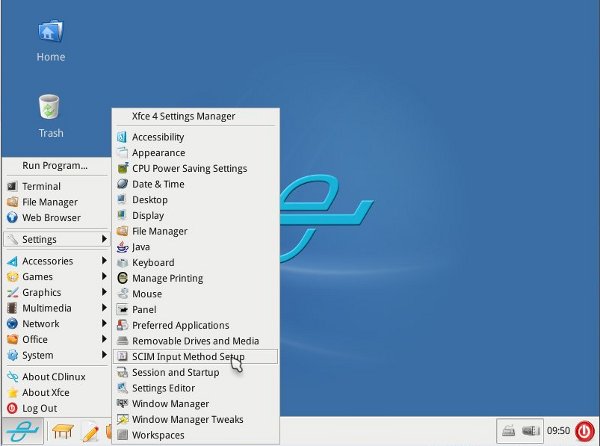
Task: Open Mouse settings
Action: point(196,294)
